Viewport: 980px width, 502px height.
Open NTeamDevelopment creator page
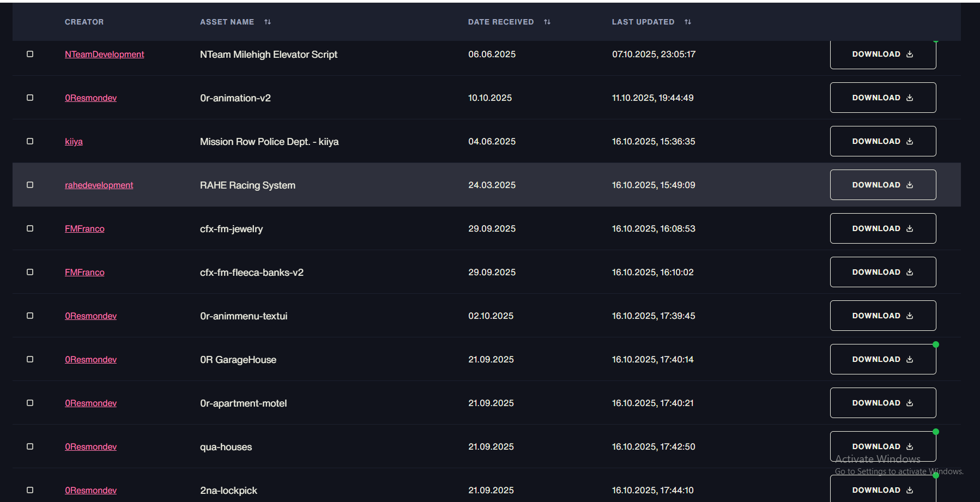104,54
